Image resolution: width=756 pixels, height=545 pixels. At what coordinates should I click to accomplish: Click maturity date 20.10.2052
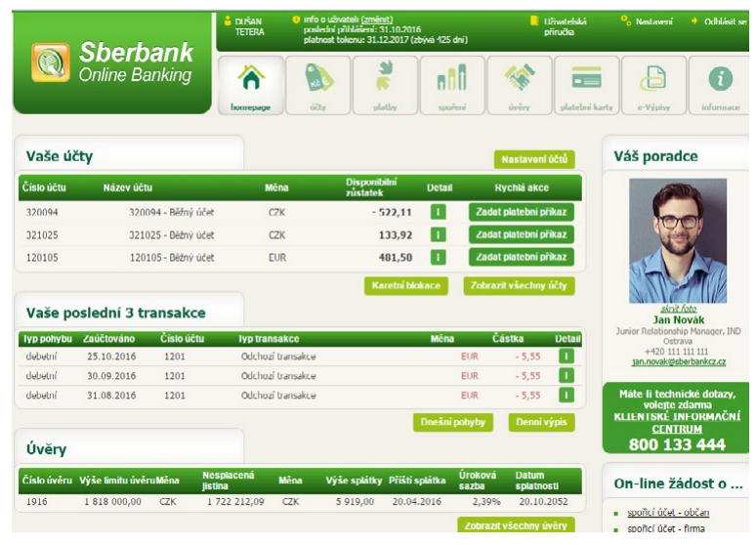pyautogui.click(x=543, y=502)
